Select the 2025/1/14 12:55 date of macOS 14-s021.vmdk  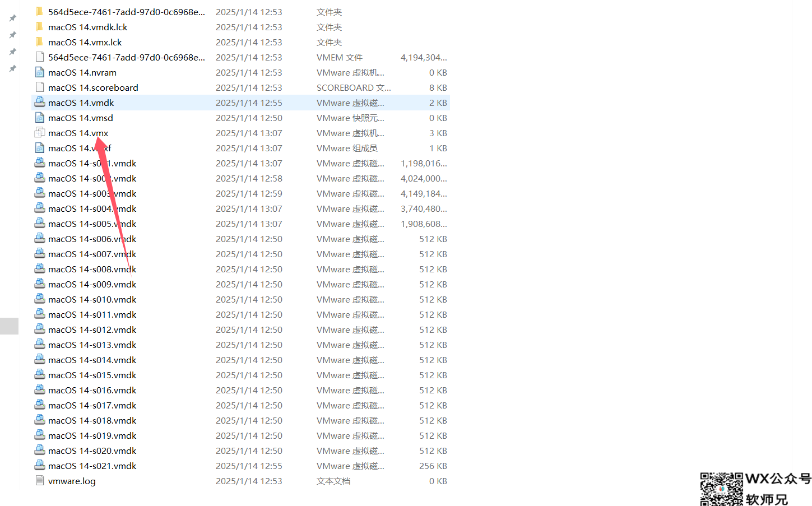click(249, 466)
